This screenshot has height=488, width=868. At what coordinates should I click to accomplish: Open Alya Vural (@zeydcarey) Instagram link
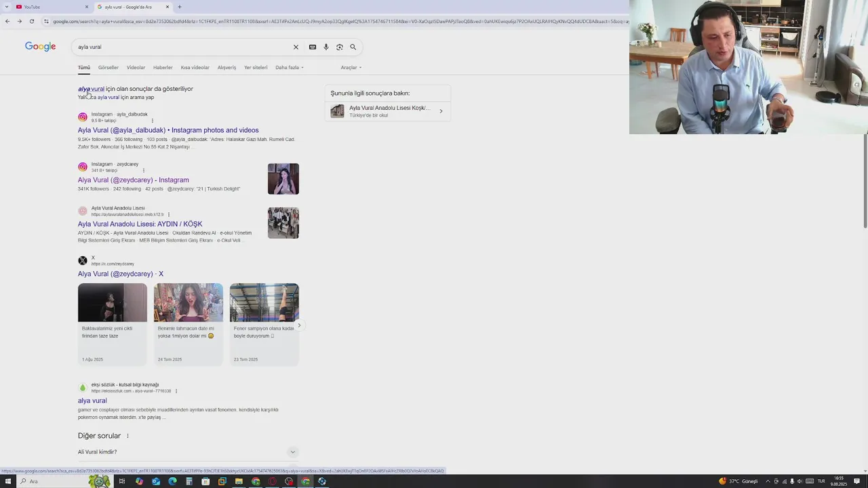(x=134, y=180)
